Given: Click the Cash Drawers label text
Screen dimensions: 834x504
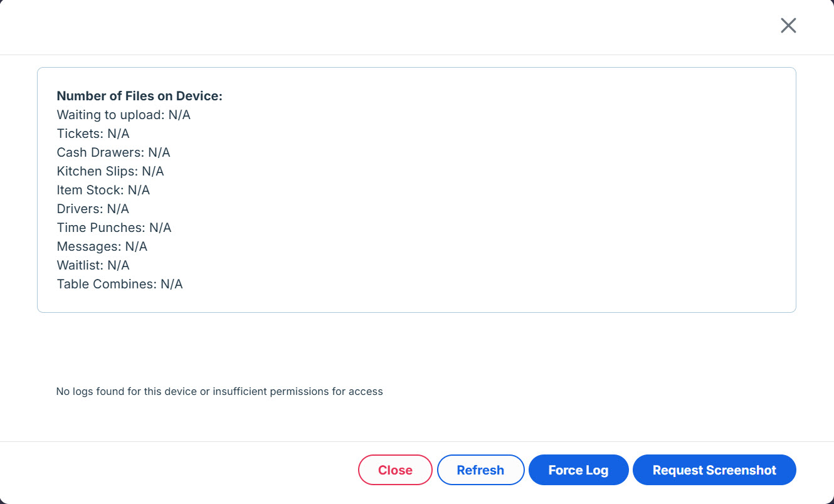Looking at the screenshot, I should (x=100, y=152).
